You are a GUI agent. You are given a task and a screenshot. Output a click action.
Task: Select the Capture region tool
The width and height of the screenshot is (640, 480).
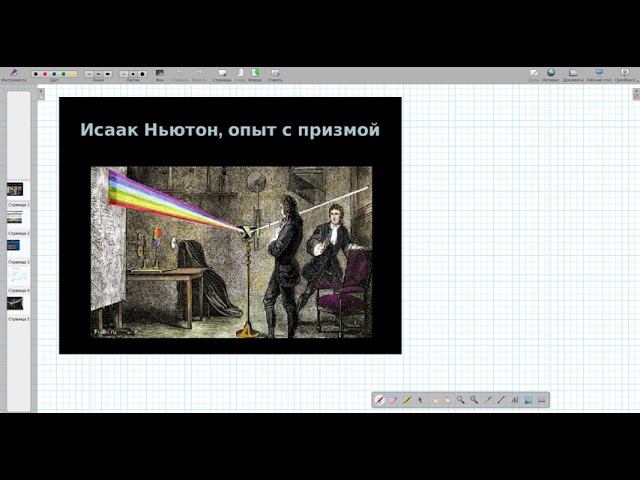528,400
